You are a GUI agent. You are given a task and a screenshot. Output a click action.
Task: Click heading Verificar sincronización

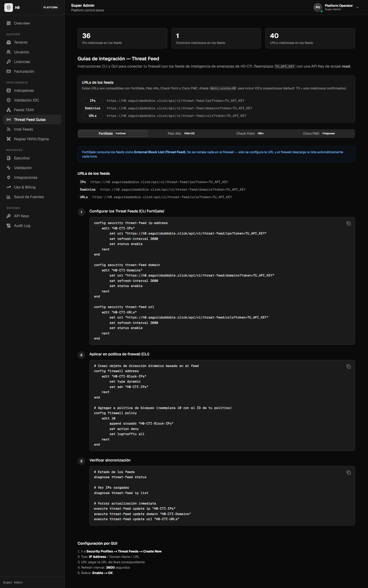click(110, 460)
